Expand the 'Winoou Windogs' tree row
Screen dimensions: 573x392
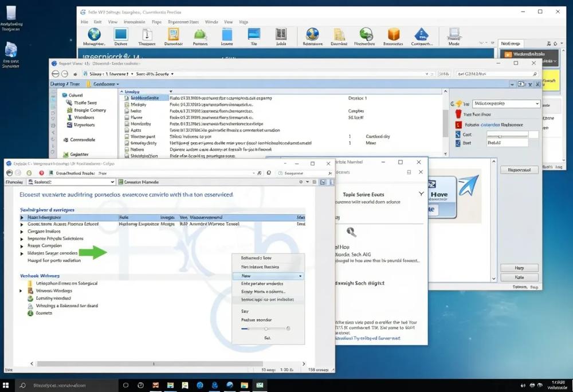point(21,291)
